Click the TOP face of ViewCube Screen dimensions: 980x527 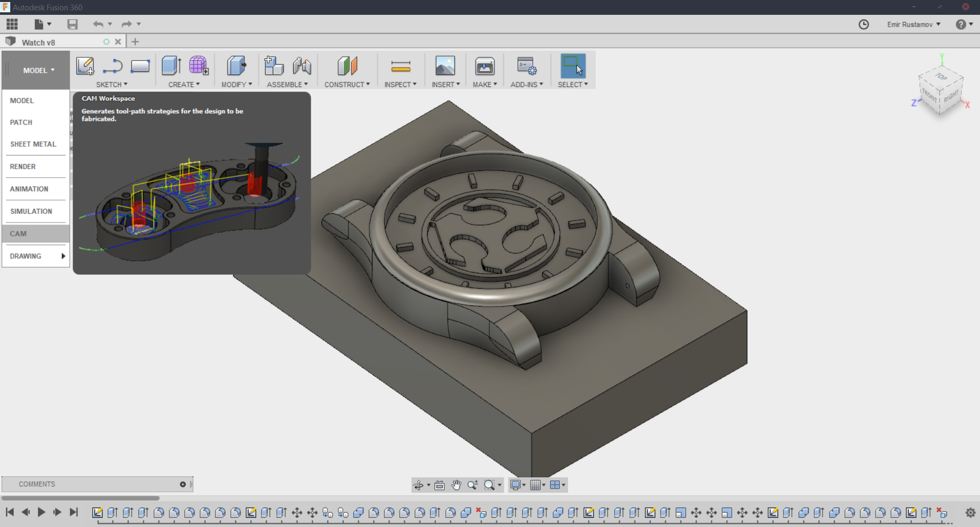coord(941,77)
